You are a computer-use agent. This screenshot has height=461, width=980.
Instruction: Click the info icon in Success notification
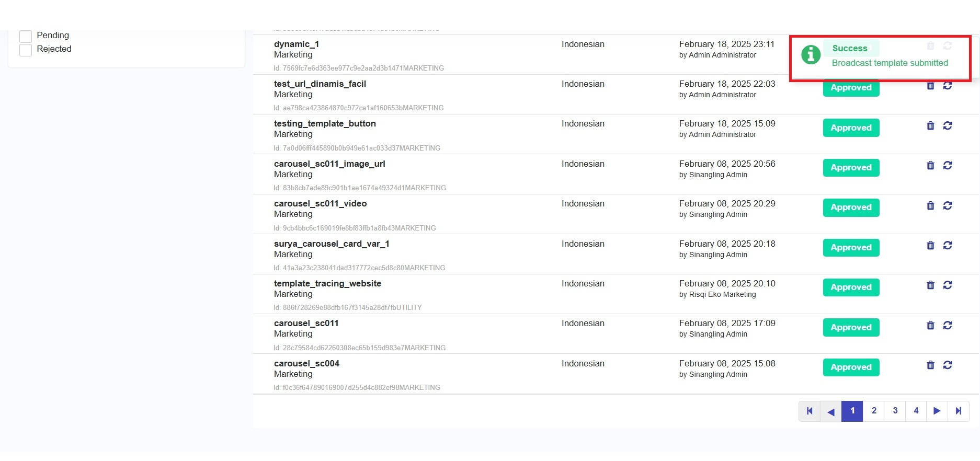[811, 54]
